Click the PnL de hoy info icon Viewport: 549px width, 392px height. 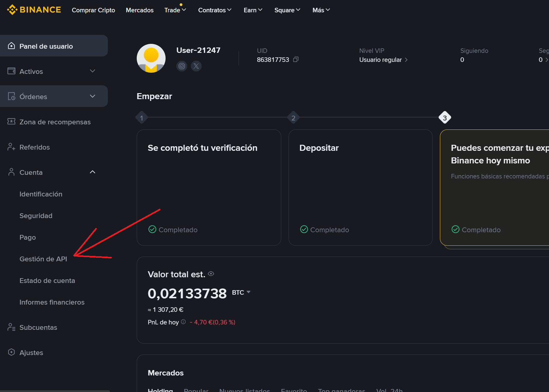183,322
